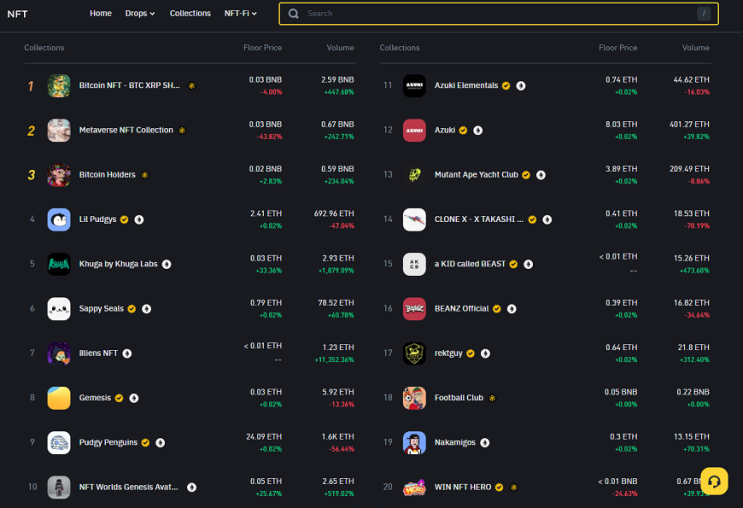This screenshot has height=508, width=743.
Task: Click the verified badge next to Mutant Ape Yacht Club
Action: (x=526, y=175)
